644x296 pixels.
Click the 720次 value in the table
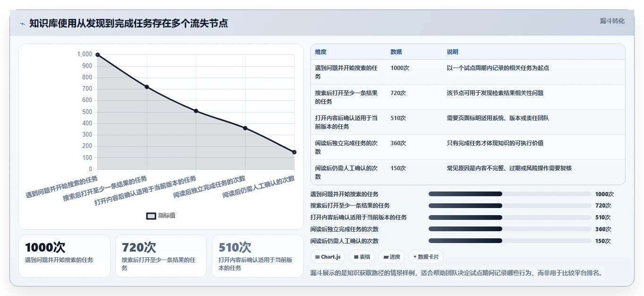tap(398, 93)
